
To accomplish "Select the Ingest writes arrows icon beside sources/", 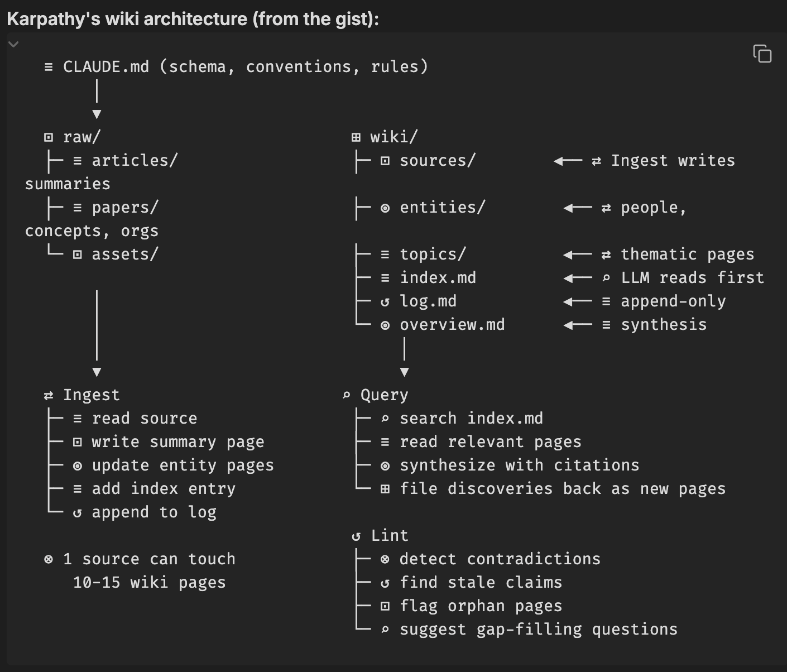I will (597, 160).
